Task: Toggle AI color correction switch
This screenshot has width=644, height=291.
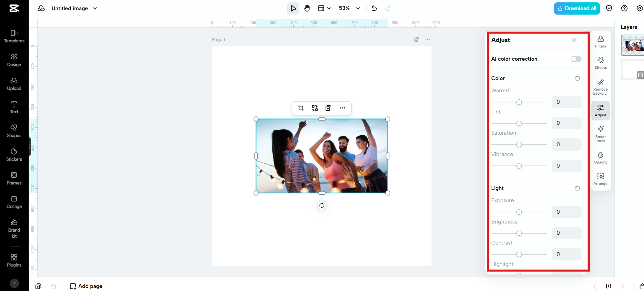Action: [x=576, y=59]
